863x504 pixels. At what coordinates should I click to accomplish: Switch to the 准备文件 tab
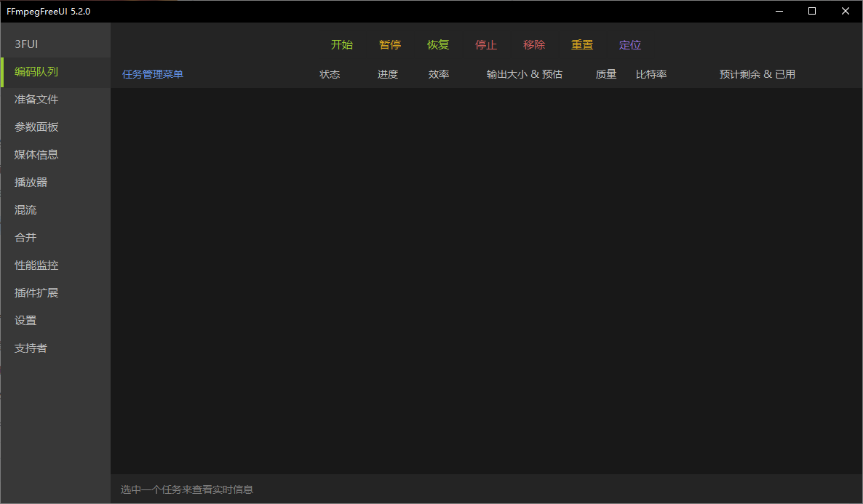(x=36, y=100)
